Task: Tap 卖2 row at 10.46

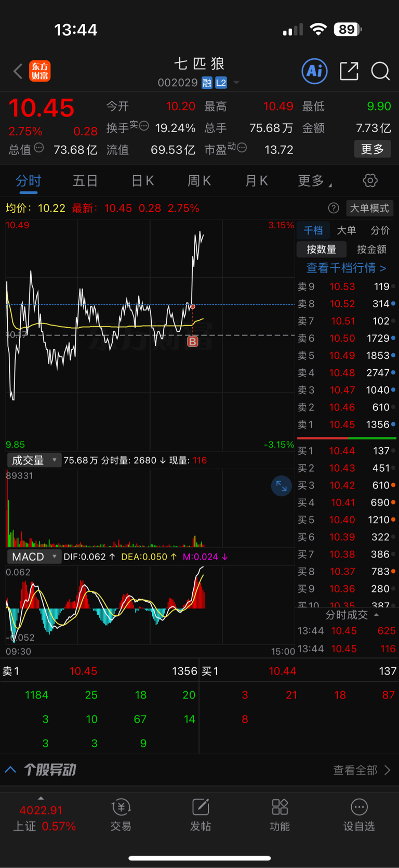Action: click(x=347, y=407)
